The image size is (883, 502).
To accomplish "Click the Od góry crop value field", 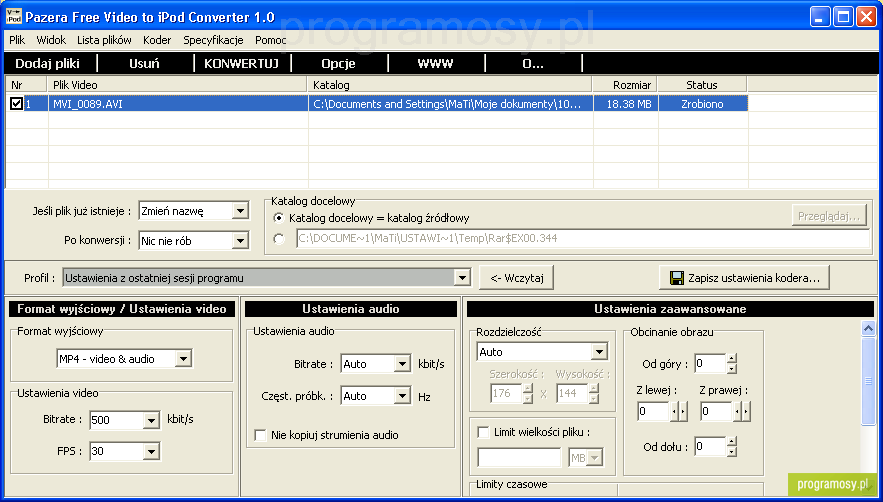I will pos(710,364).
